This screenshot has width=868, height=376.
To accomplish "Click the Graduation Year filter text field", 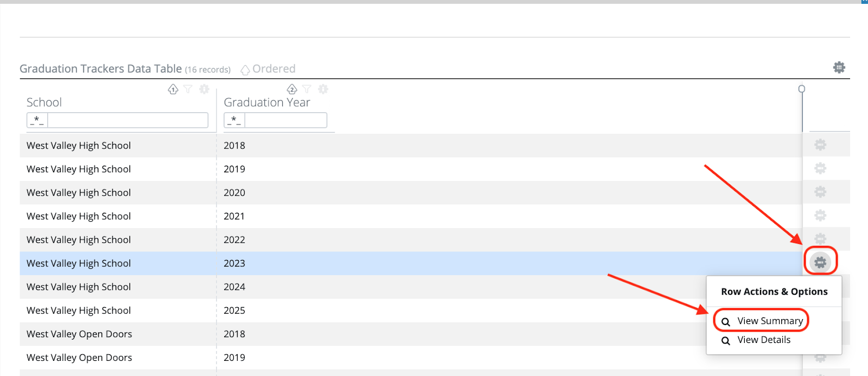I will pos(285,120).
